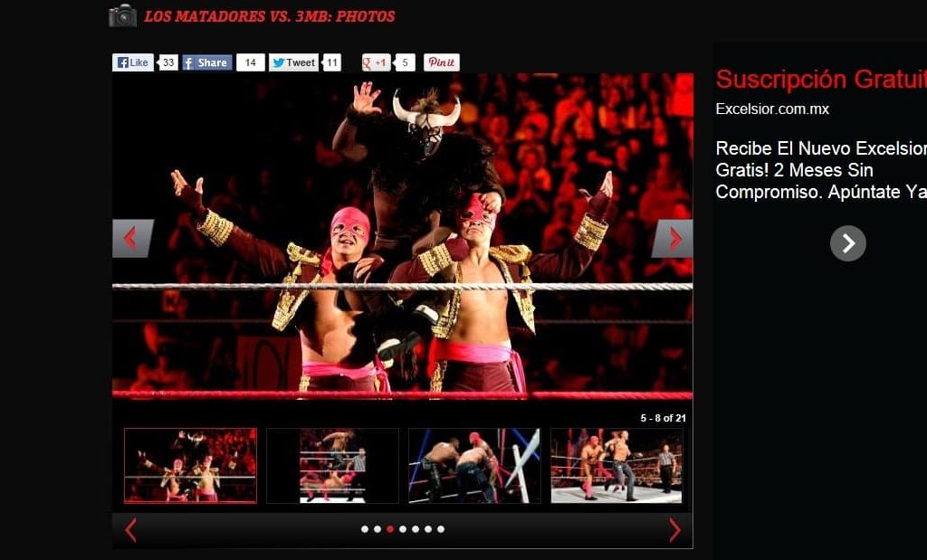Click the Twitter Tweet button
The width and height of the screenshot is (927, 560).
293,62
